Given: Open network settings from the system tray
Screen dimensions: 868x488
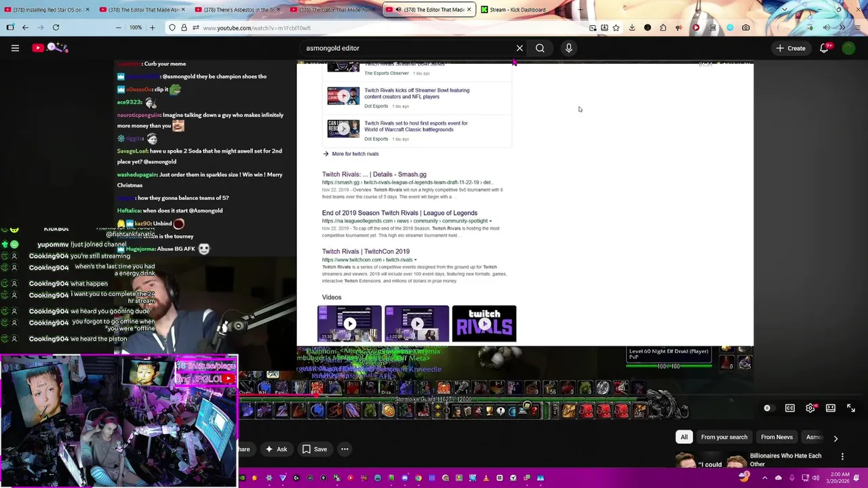Looking at the screenshot, I should tap(805, 478).
